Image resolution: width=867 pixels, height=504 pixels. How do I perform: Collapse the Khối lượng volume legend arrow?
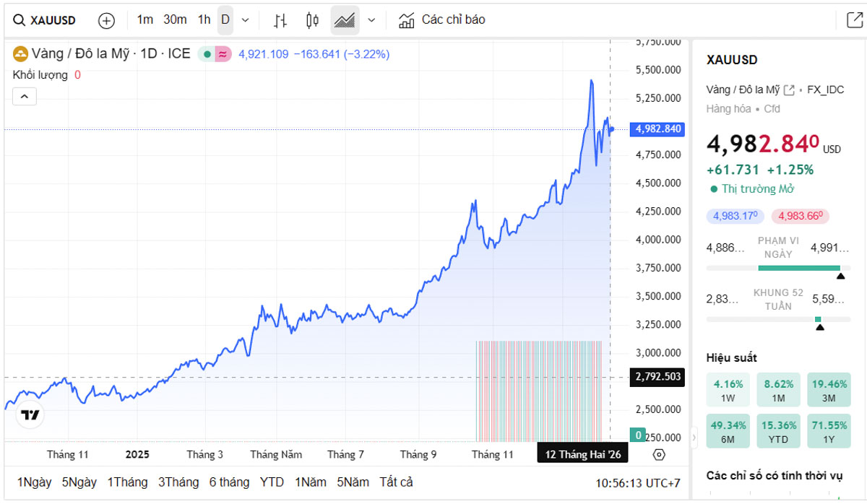click(24, 95)
